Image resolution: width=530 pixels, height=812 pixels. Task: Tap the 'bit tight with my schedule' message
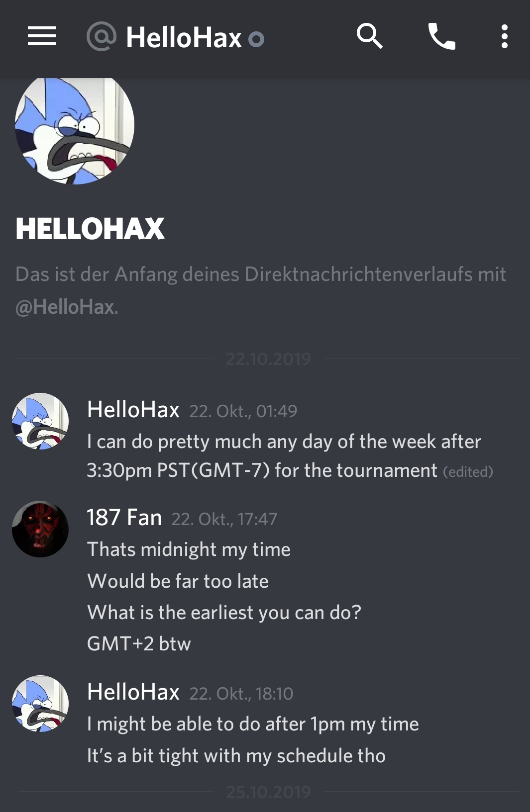[236, 756]
